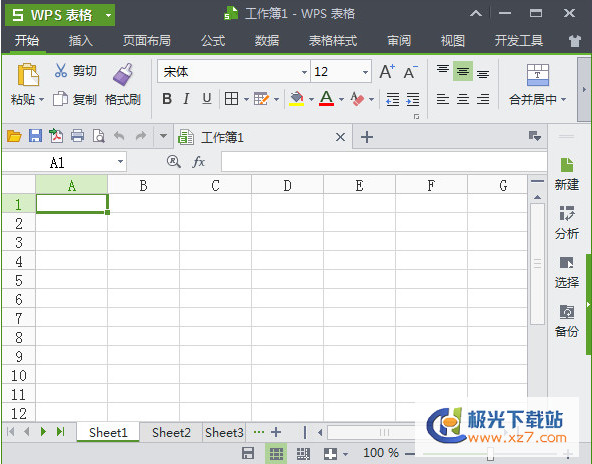Apply fill color paint bucket icon

tap(297, 99)
